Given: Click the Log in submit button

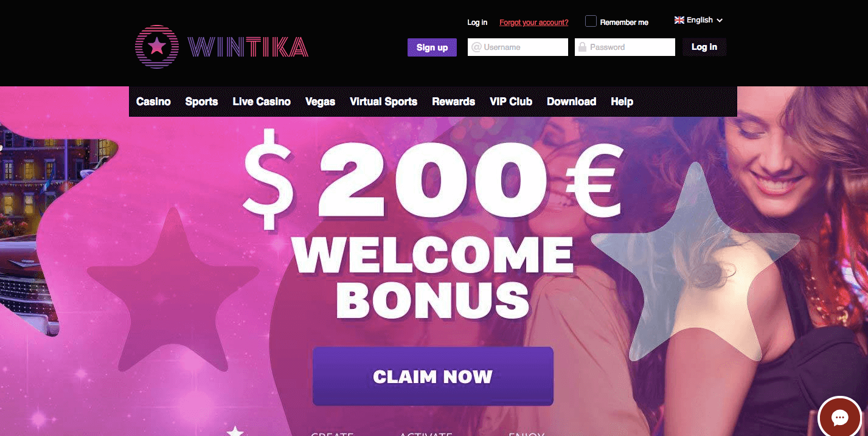Looking at the screenshot, I should (x=704, y=47).
